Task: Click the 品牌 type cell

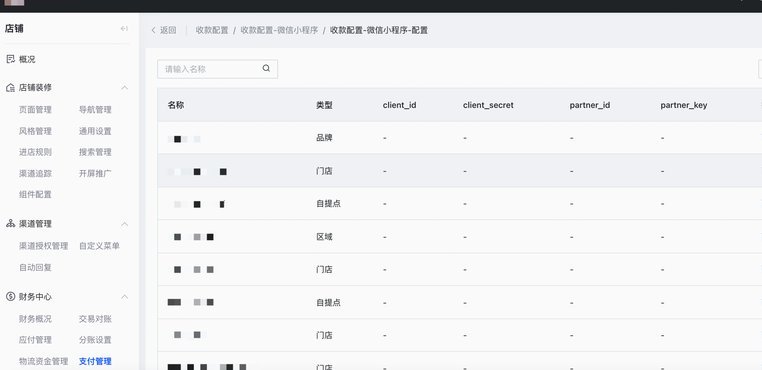Action: (324, 138)
